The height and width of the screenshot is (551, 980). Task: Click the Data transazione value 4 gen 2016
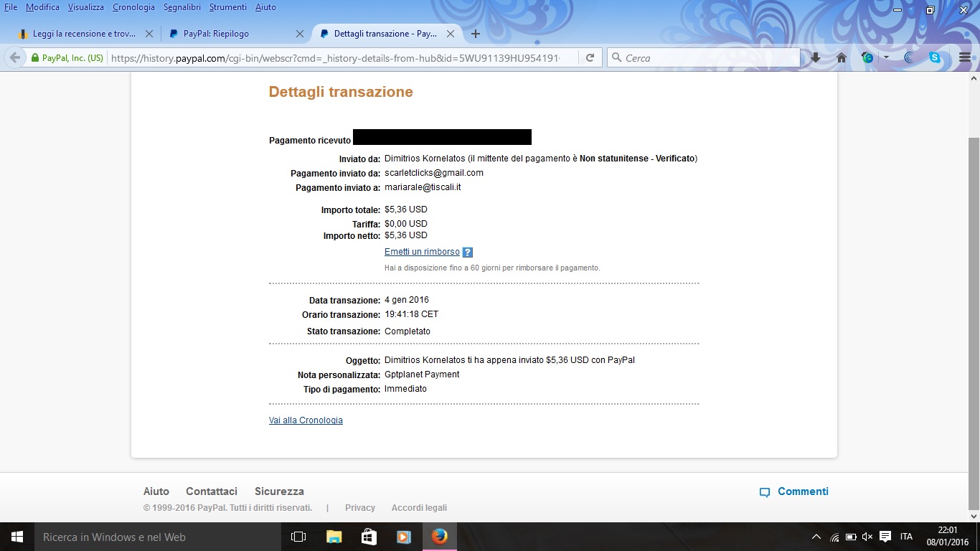coord(407,300)
